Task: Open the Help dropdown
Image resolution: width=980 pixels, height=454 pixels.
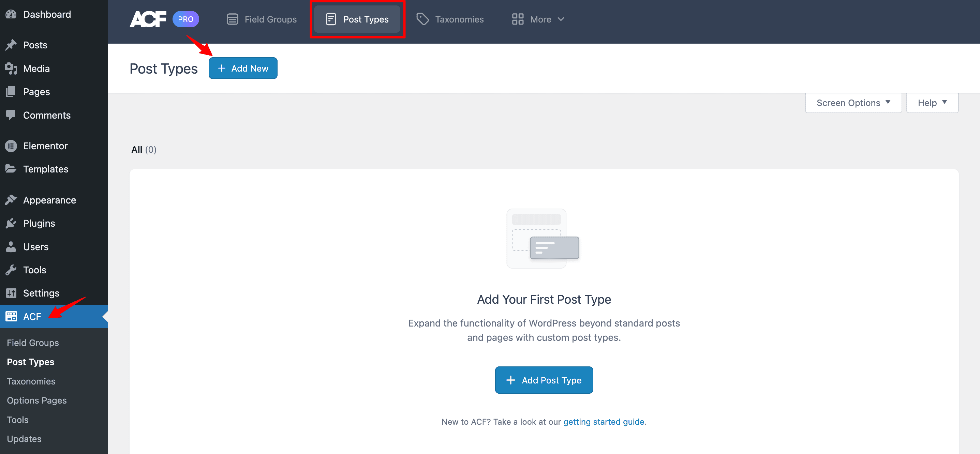Action: point(932,103)
